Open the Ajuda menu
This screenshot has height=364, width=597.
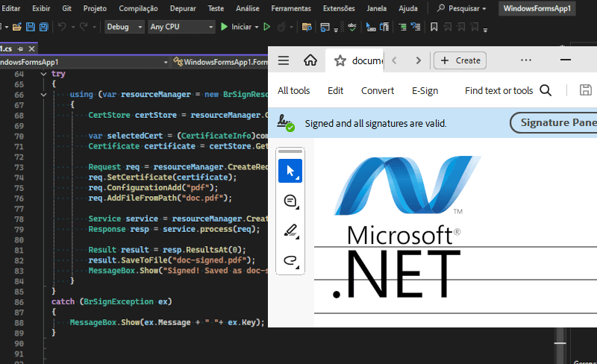(408, 8)
